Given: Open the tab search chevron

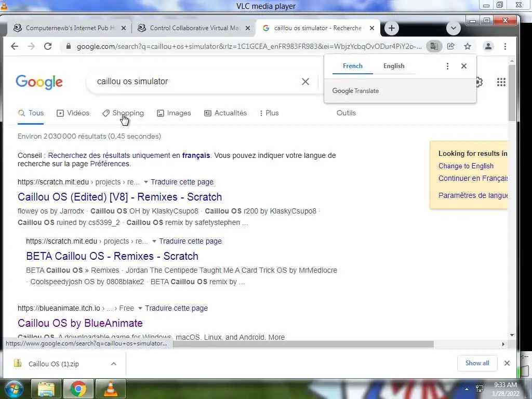Looking at the screenshot, I should (453, 28).
